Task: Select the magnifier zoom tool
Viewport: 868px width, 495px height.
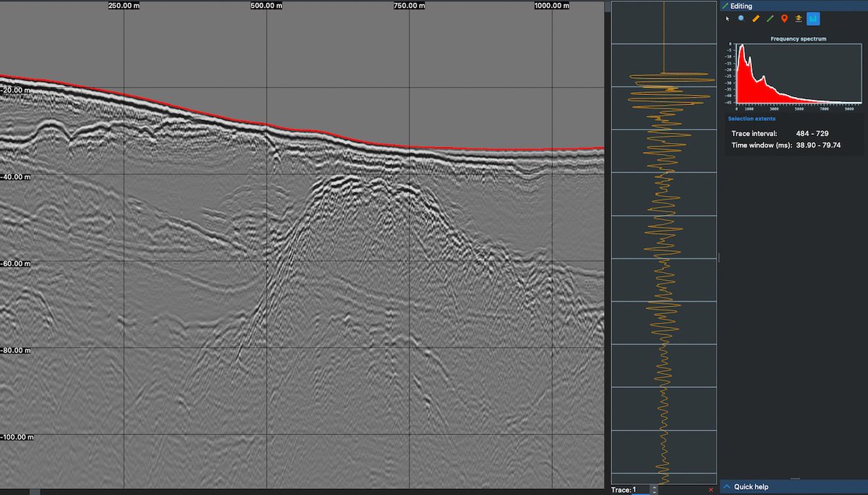Action: pyautogui.click(x=741, y=18)
